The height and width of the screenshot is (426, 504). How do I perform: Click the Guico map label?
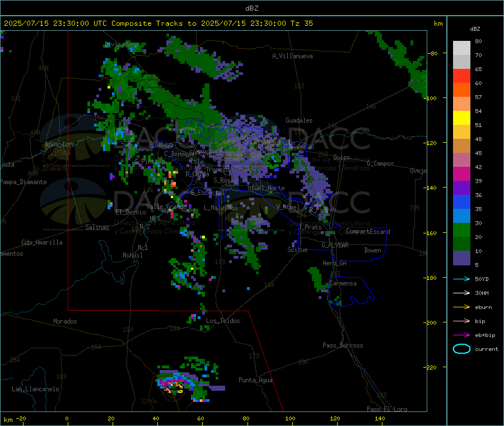[342, 157]
